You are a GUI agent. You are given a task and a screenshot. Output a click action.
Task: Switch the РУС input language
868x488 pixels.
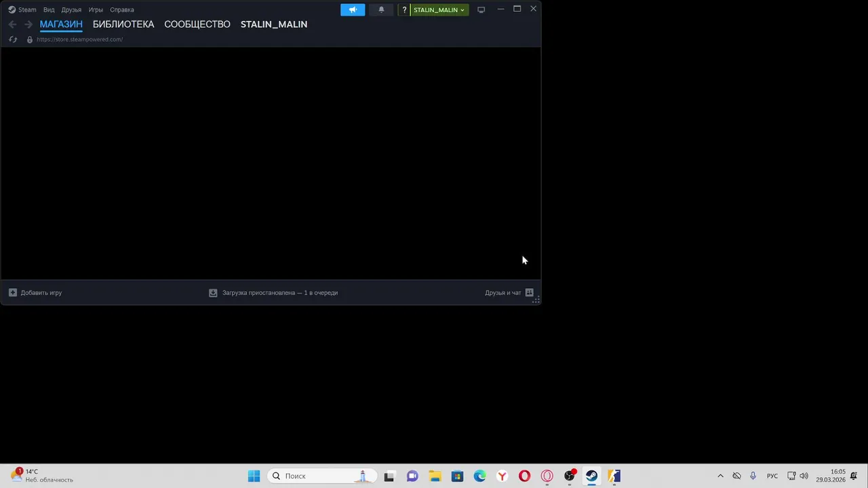coord(772,476)
